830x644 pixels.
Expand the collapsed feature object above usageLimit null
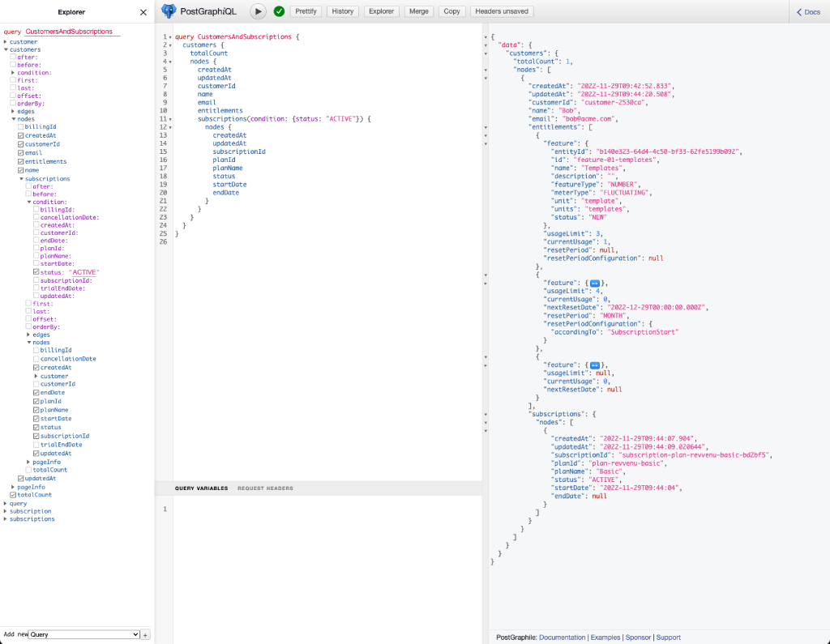click(x=594, y=365)
